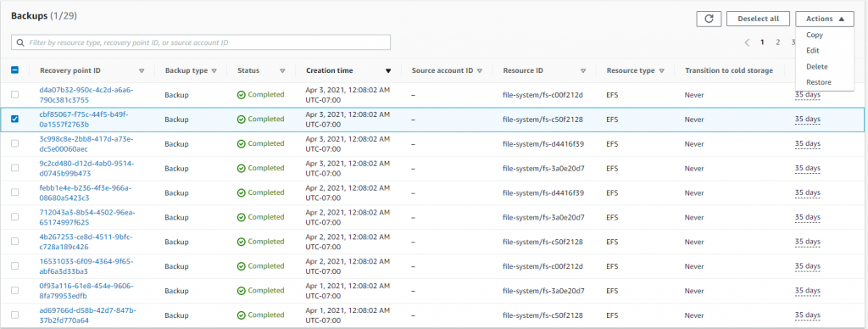Screen dimensions: 868x329
Task: Sort by Resource type column arrow
Action: 661,71
